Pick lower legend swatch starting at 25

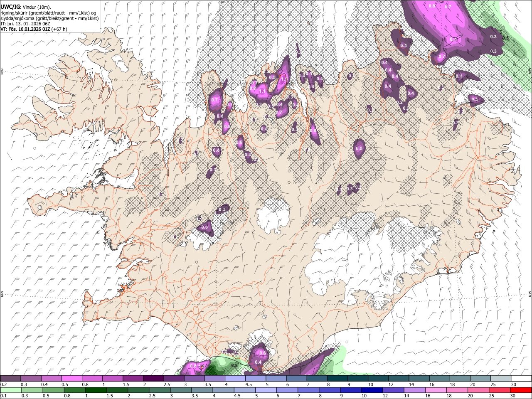point(499,390)
